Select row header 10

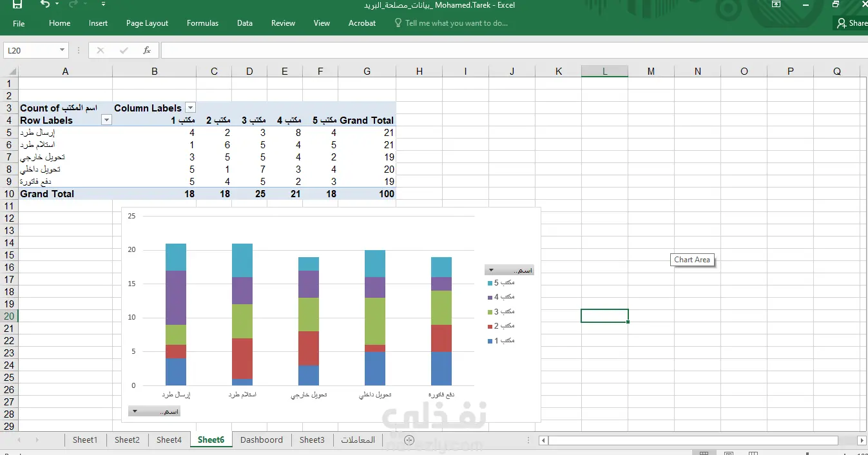tap(9, 193)
